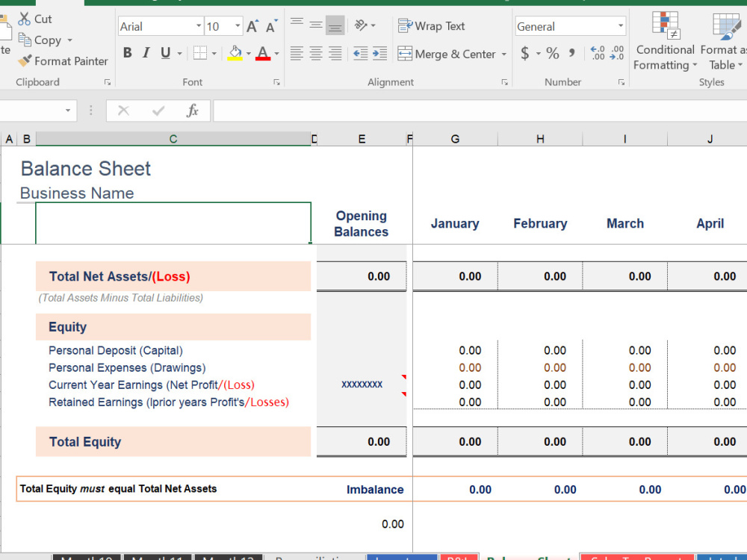This screenshot has height=560, width=747.
Task: Apply underline to the cell
Action: pos(166,53)
